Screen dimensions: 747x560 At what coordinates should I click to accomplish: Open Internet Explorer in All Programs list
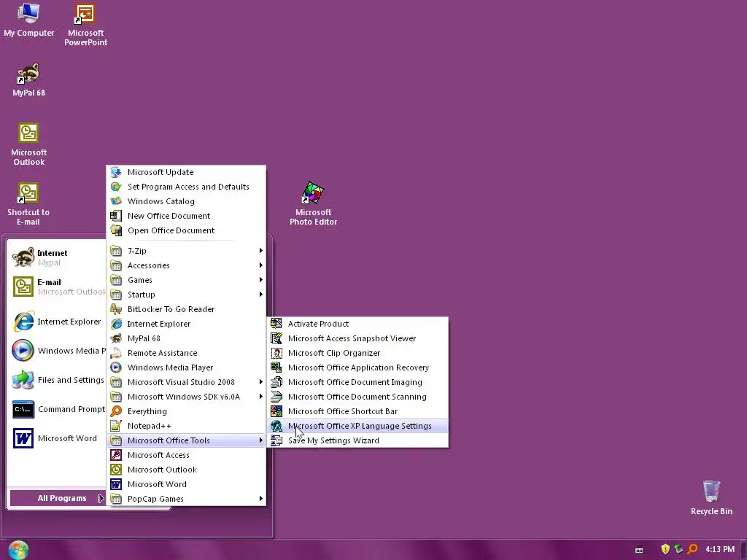[x=186, y=324]
